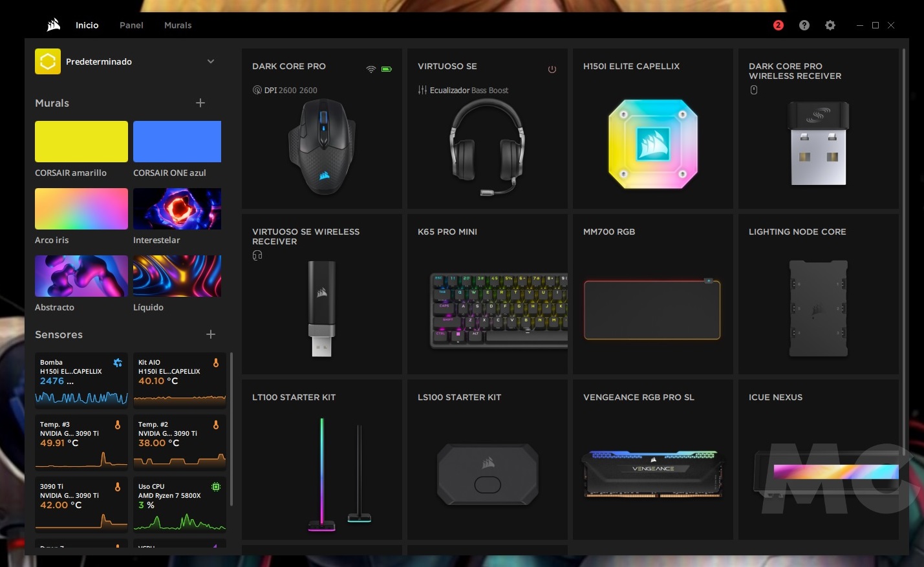Open iCUE settings gear
Image resolution: width=924 pixels, height=567 pixels.
click(x=830, y=25)
